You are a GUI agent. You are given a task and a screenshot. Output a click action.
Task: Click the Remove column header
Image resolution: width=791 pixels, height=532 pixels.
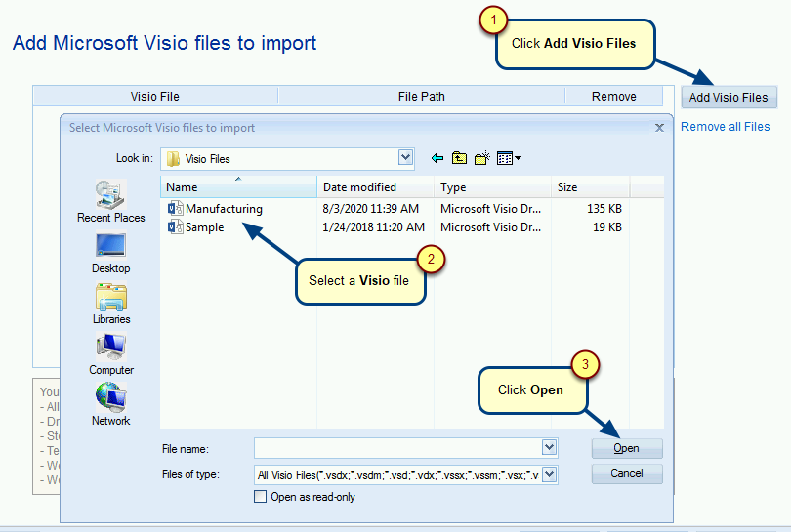pyautogui.click(x=614, y=97)
